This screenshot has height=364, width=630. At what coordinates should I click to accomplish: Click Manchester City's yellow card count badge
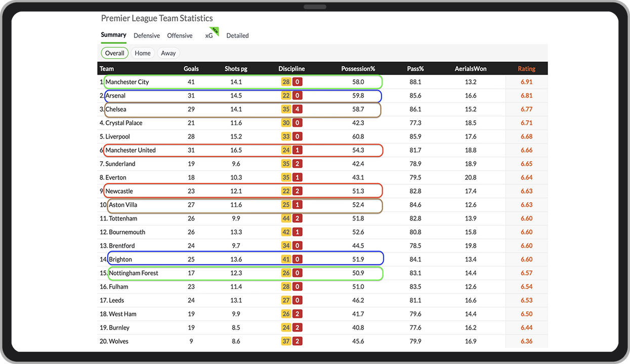coord(286,82)
